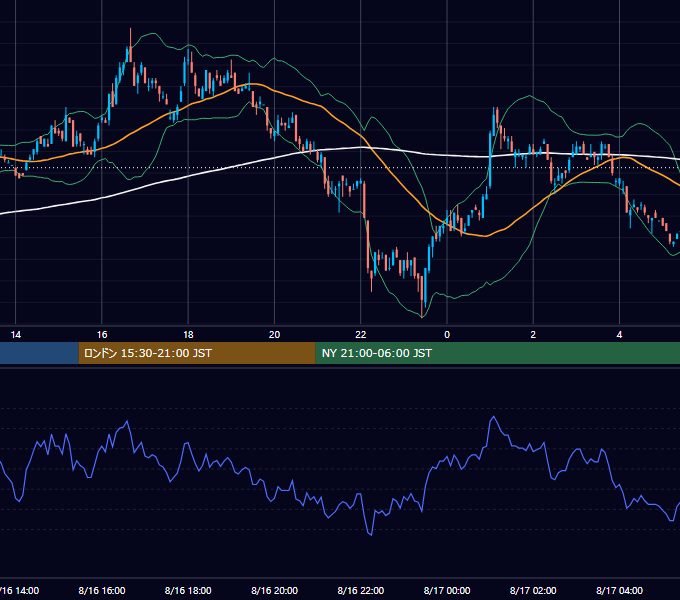Click the 8/17 04:00 date label
This screenshot has width=680, height=600.
pos(619,590)
